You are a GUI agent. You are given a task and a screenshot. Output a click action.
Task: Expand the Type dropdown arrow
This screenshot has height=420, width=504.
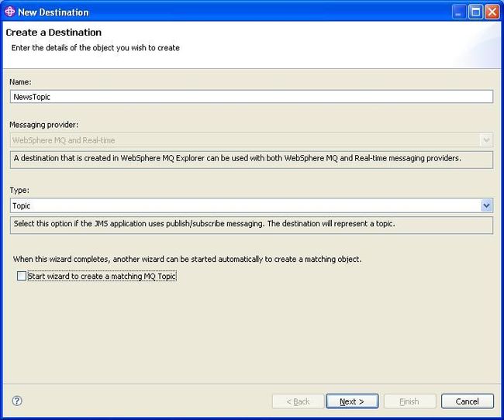(x=486, y=205)
